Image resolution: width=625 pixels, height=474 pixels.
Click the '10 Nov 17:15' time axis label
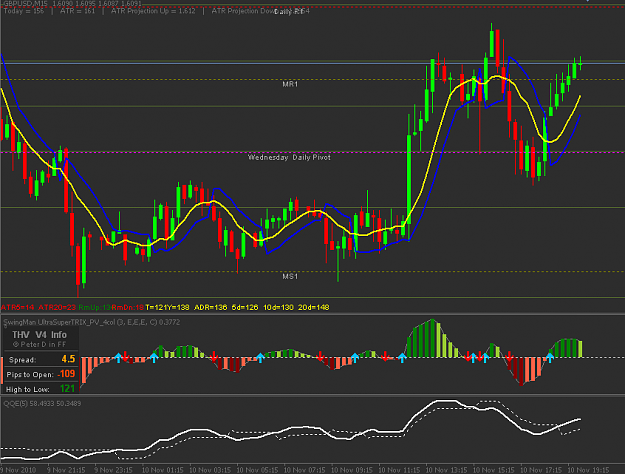[541, 470]
